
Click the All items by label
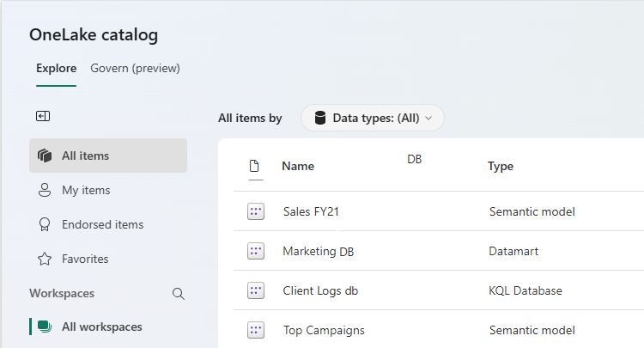point(250,119)
